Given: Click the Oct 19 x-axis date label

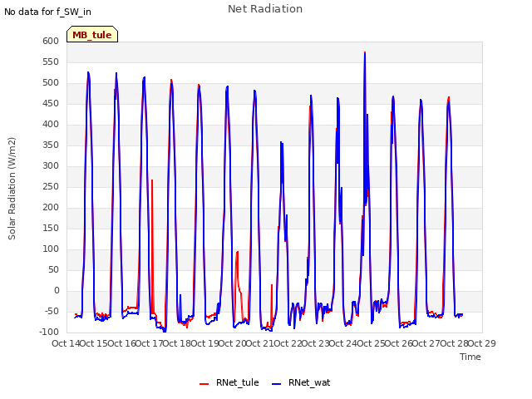Looking at the screenshot, I should click(205, 343).
